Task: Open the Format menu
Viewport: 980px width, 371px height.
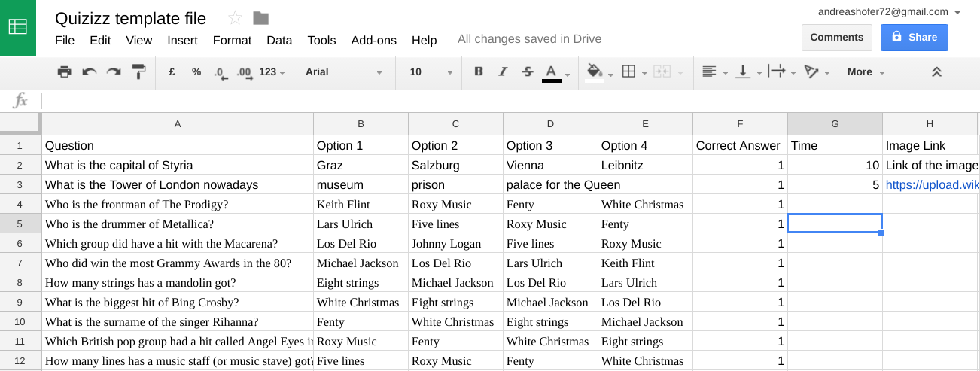Action: 232,40
